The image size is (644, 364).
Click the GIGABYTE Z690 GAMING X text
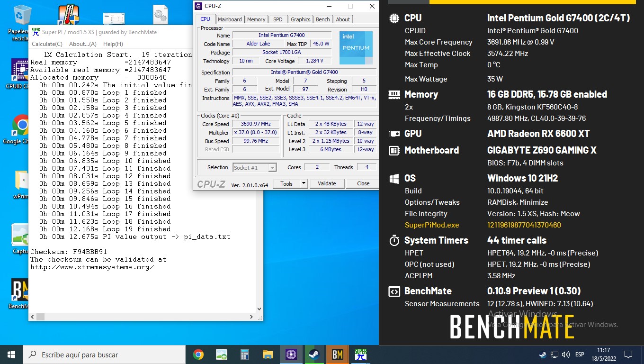[542, 150]
